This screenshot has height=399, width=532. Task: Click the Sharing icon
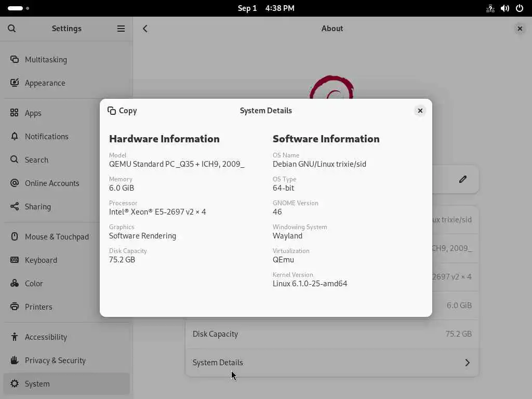click(14, 206)
